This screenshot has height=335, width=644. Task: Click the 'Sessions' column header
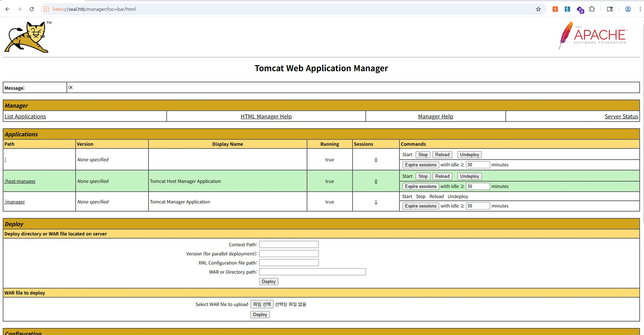tap(363, 144)
